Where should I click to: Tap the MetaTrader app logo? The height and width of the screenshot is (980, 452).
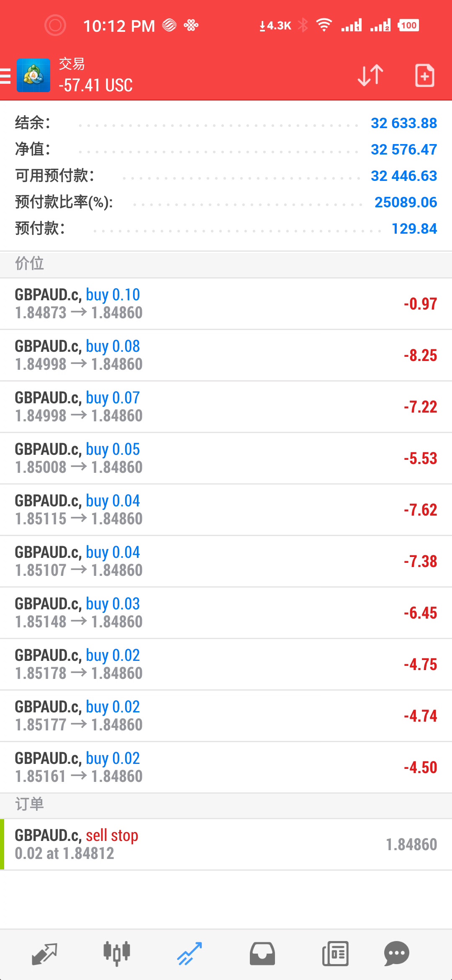click(33, 76)
